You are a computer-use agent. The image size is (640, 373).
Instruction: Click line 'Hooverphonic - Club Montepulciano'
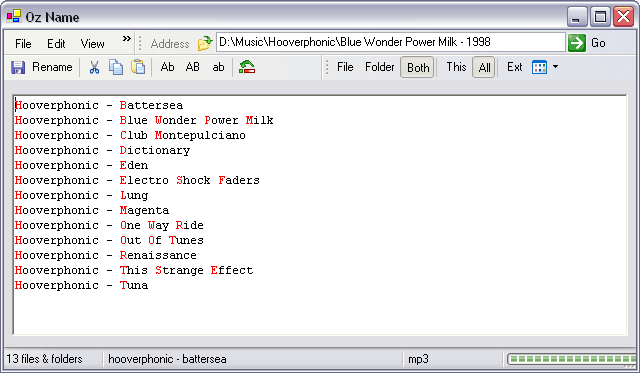coord(130,135)
